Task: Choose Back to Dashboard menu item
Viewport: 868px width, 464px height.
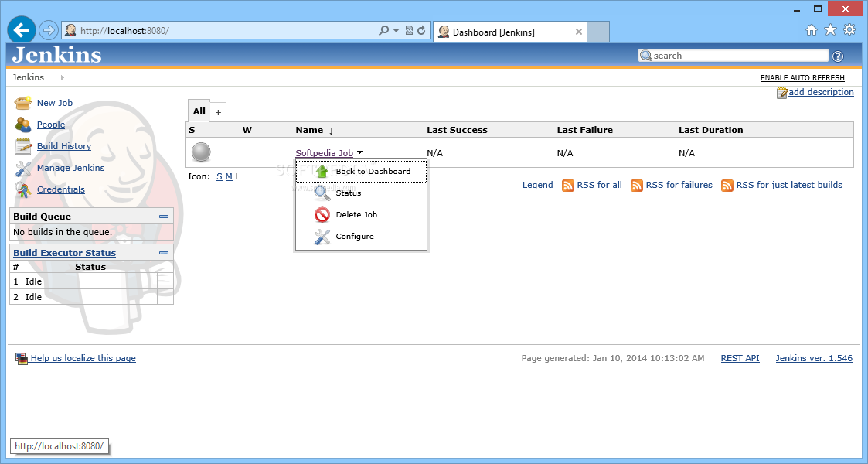Action: 361,171
